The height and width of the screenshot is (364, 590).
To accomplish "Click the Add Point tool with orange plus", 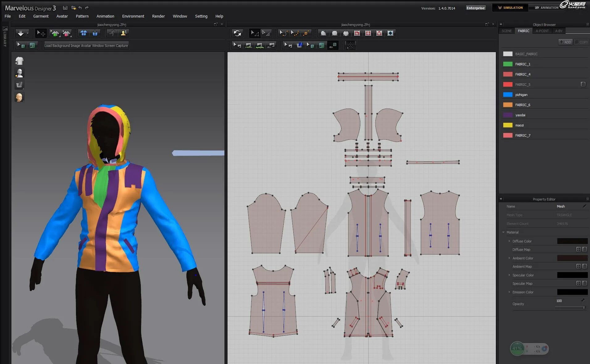I will point(306,33).
